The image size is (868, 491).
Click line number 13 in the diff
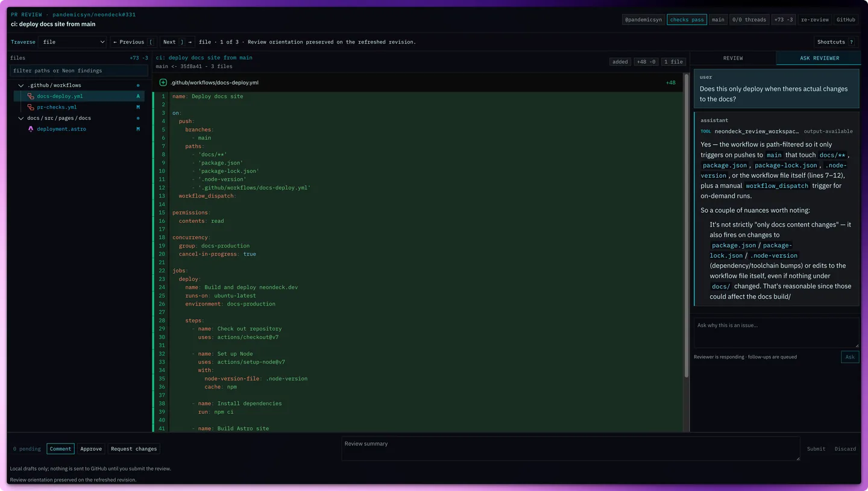tap(162, 196)
